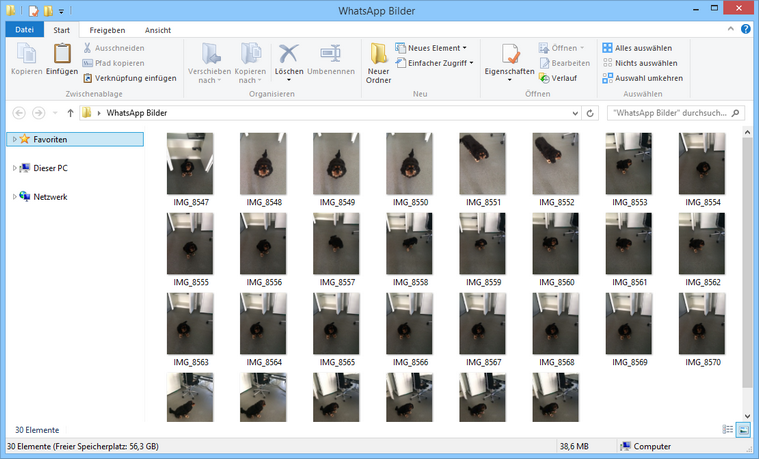Create a folder with Neuer Ordner
759x459 pixels.
coord(379,62)
